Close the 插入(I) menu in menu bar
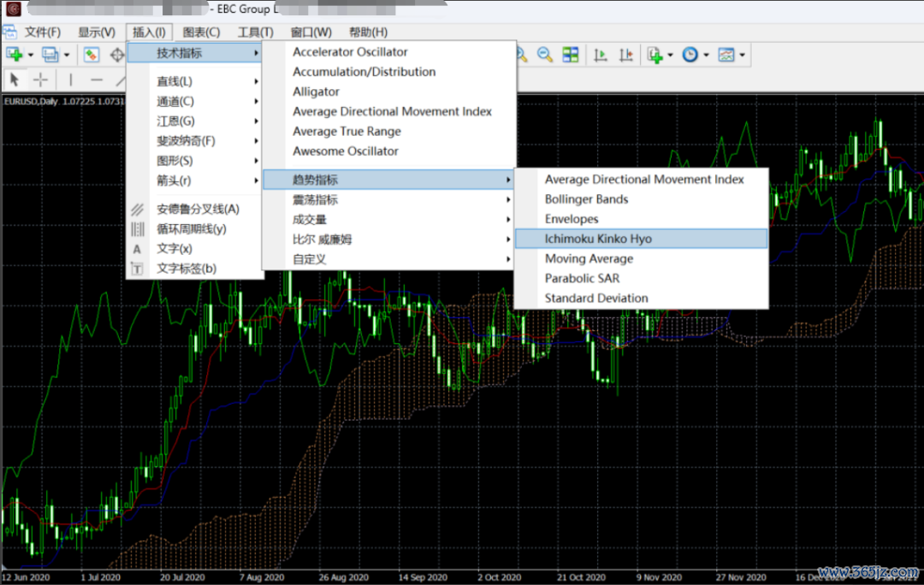The width and height of the screenshot is (924, 585). (149, 32)
